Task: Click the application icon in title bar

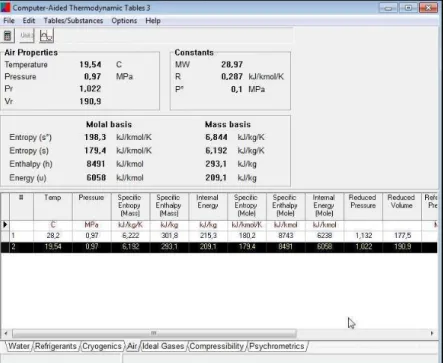Action: coord(5,7)
